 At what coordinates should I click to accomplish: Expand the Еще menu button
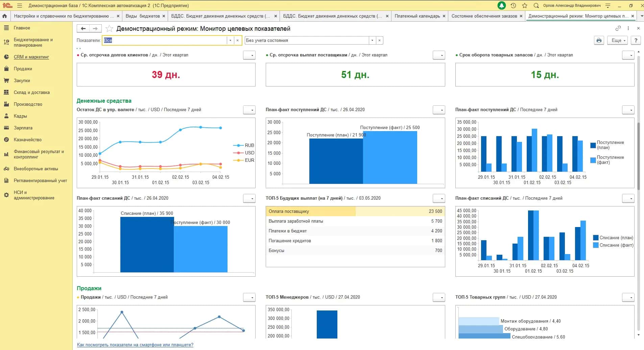[x=617, y=40]
